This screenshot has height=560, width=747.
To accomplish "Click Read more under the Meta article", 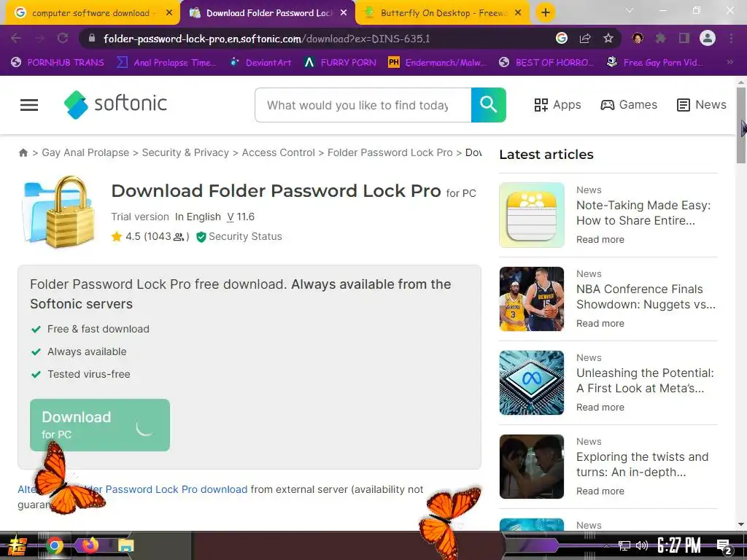I will point(600,407).
